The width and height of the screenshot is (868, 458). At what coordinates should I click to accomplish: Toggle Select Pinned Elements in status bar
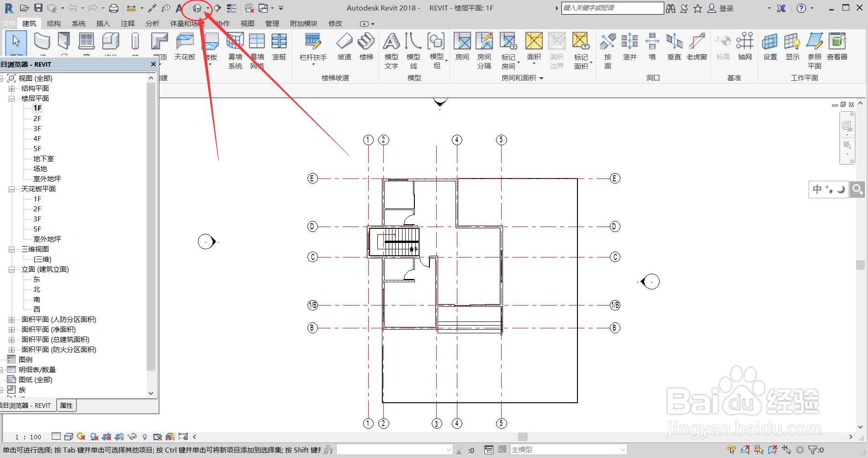(759, 450)
